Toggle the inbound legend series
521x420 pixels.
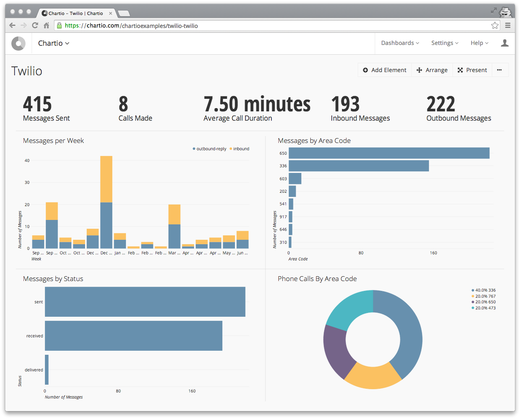tap(239, 149)
